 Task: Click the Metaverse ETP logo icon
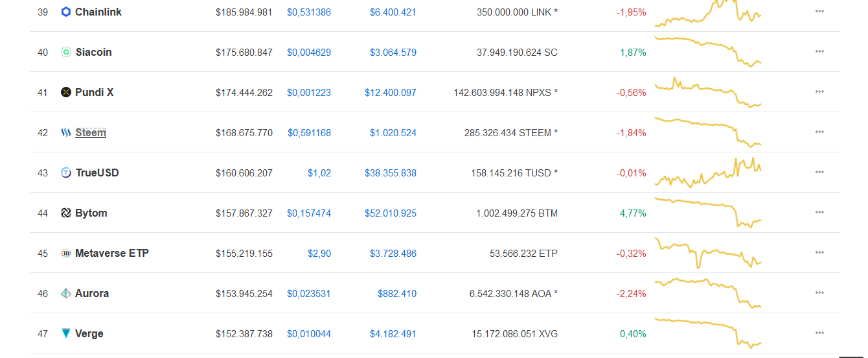coord(65,253)
